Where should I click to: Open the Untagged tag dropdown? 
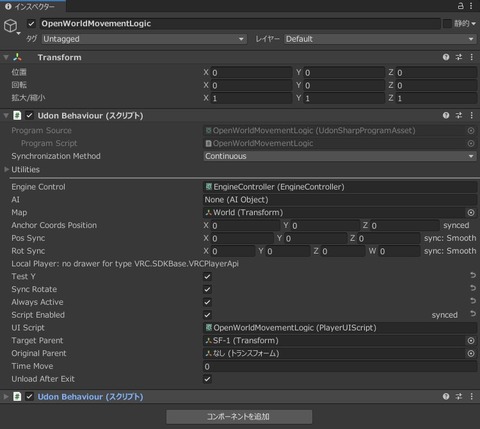pos(144,39)
